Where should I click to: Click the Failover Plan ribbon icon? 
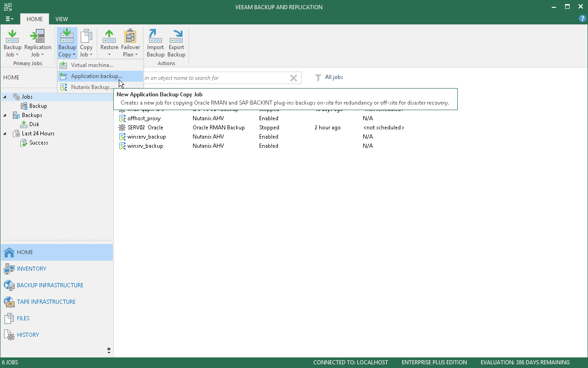tap(131, 36)
